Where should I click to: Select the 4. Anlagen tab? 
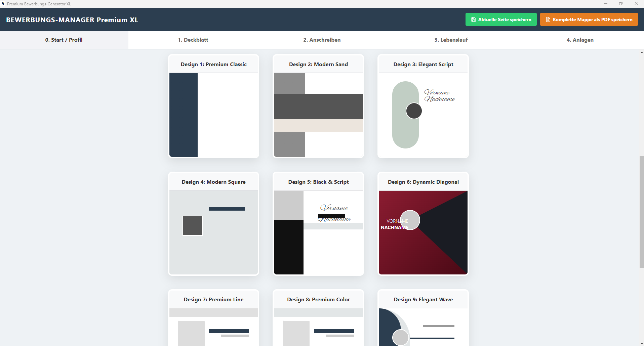pos(580,40)
